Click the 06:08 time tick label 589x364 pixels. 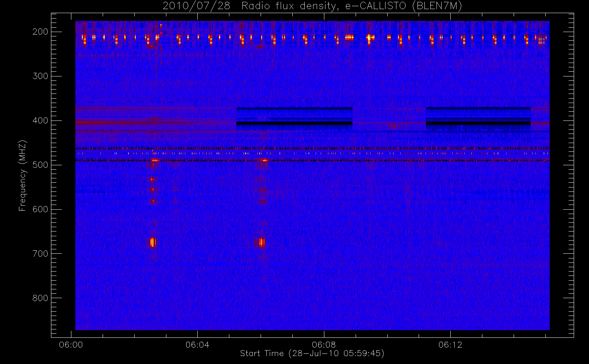(x=324, y=345)
